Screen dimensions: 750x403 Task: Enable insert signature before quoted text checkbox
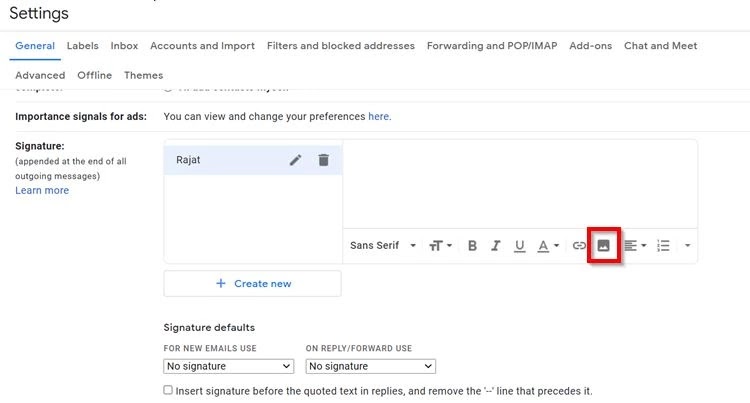168,390
